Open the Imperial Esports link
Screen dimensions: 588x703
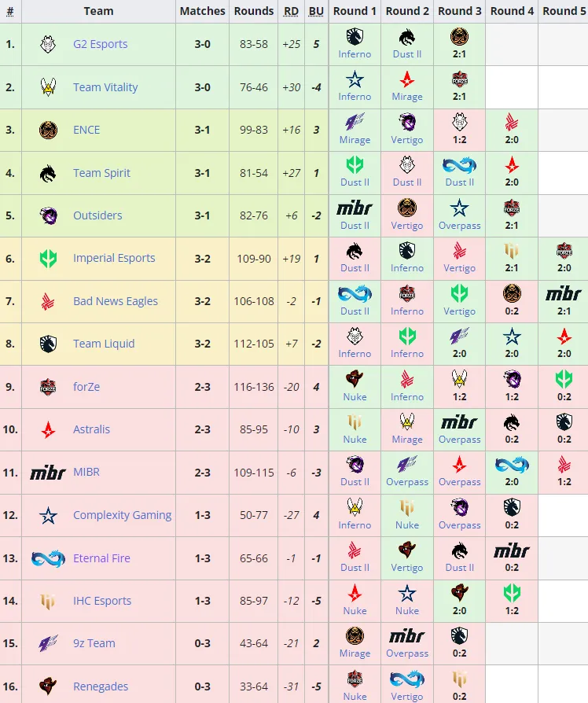coord(114,258)
